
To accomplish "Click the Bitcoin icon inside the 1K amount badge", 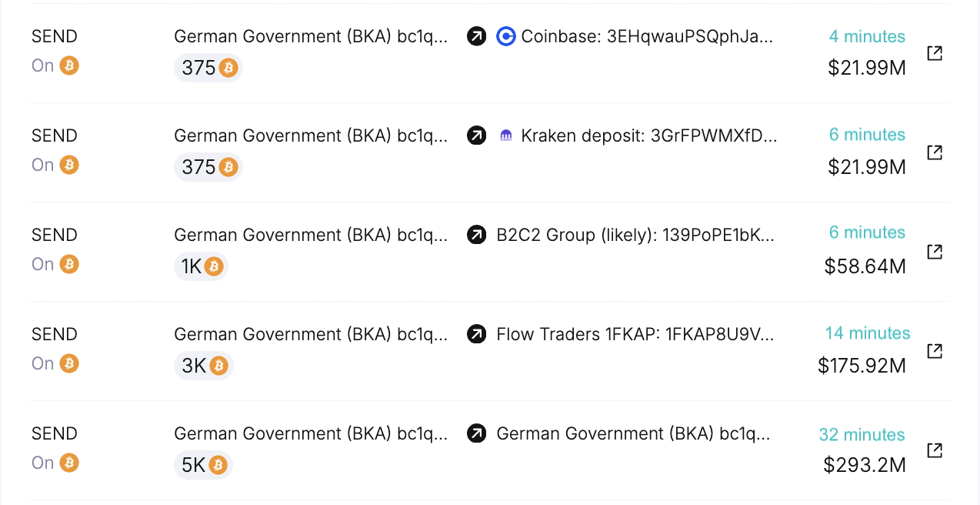I will [x=215, y=266].
